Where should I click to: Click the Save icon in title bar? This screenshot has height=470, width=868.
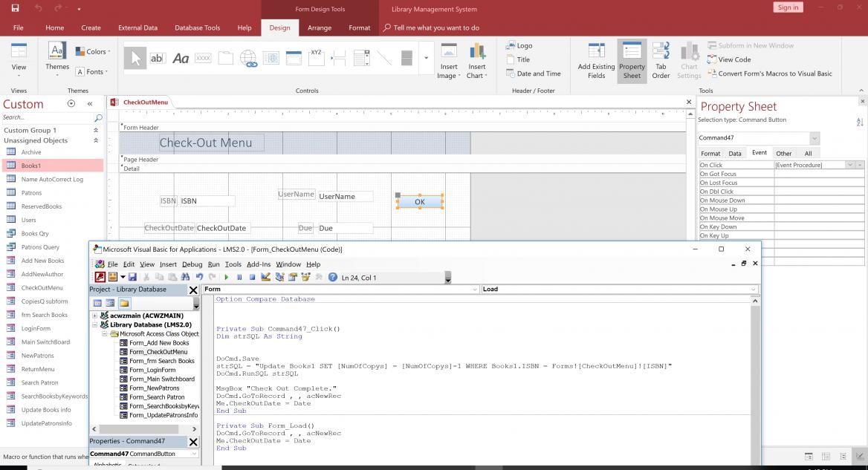click(15, 8)
